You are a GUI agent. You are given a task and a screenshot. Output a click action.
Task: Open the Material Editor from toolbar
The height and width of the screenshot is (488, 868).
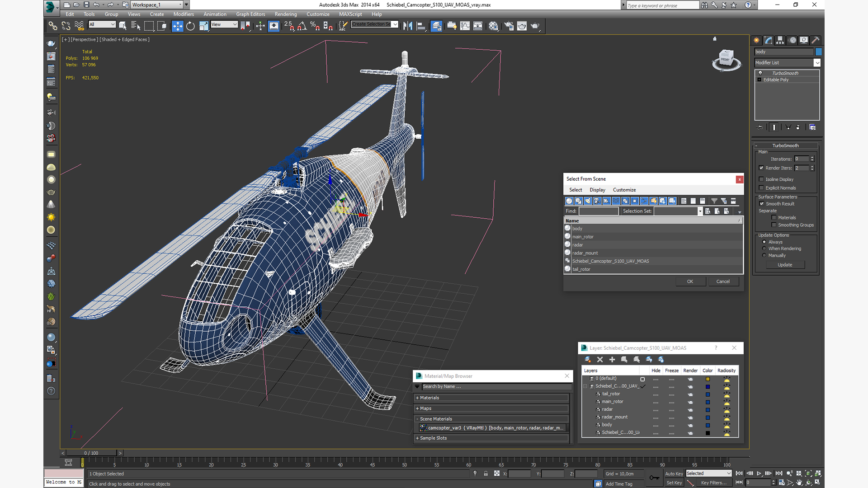point(493,26)
